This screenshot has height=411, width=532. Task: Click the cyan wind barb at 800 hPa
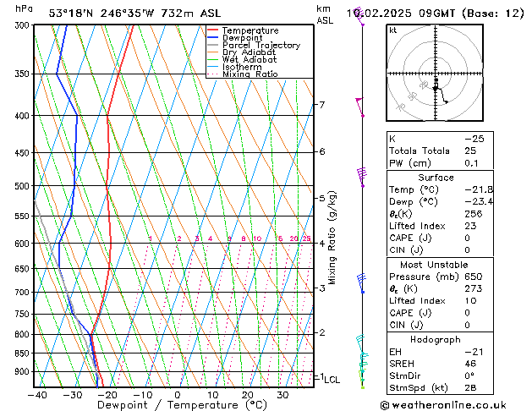coord(360,343)
